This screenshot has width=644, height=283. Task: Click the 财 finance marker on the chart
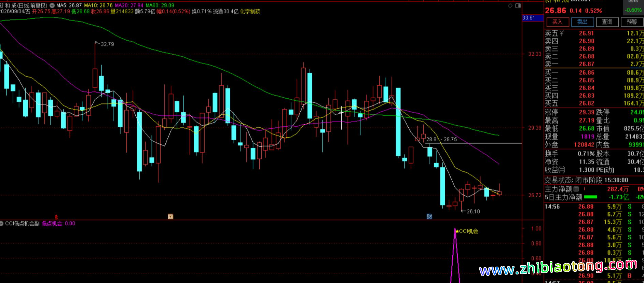429,216
